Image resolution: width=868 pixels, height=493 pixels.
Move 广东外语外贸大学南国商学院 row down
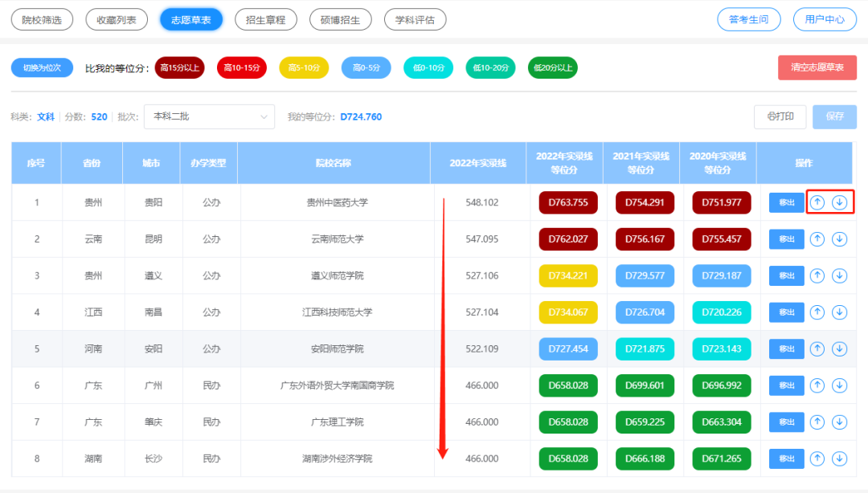click(x=840, y=385)
